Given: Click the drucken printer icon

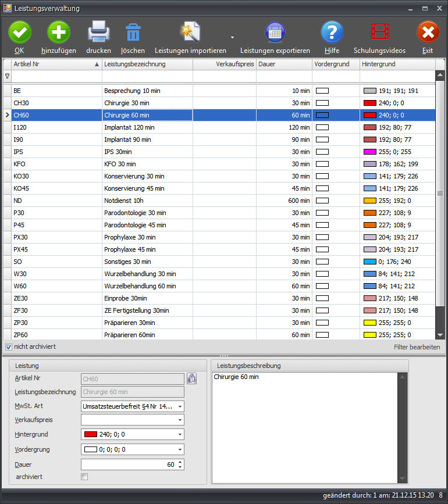Looking at the screenshot, I should (98, 32).
